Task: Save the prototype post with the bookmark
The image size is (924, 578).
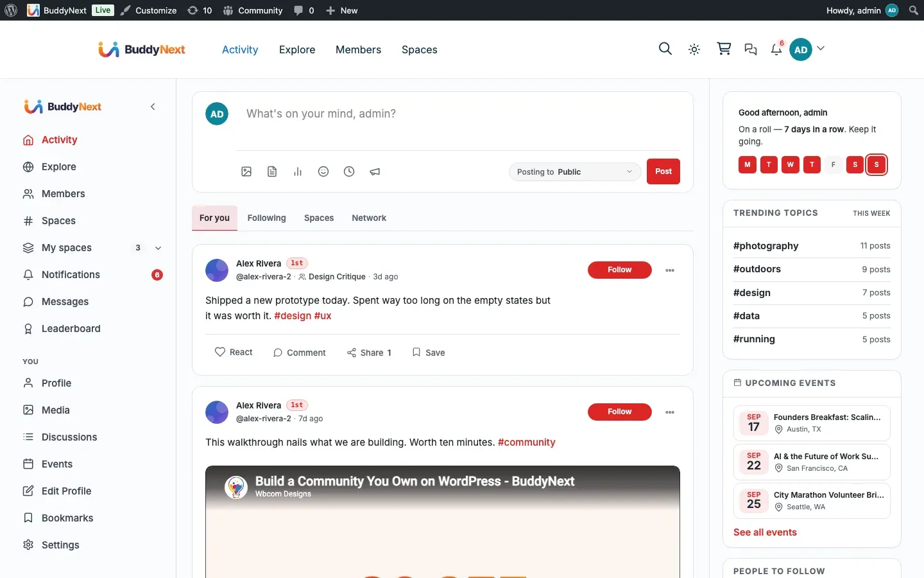Action: click(429, 353)
